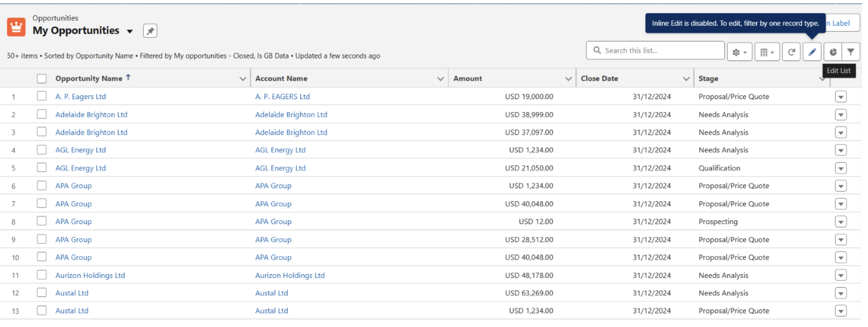The image size is (868, 327).
Task: Show Account Name column options menu
Action: point(440,79)
